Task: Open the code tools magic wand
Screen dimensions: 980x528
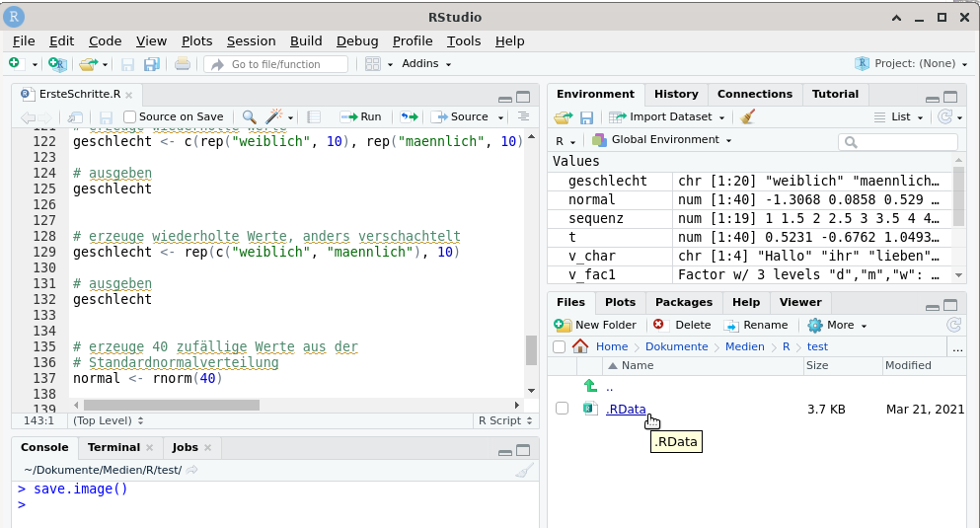Action: (x=274, y=116)
